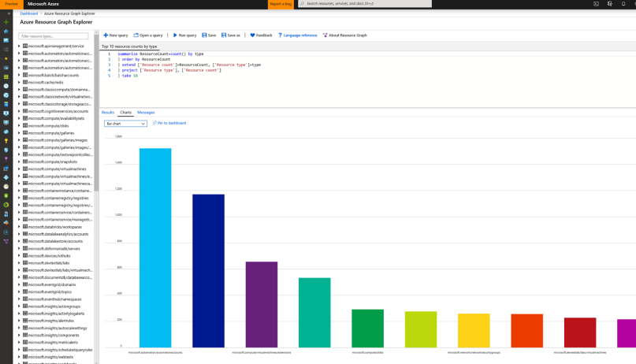Click Dashboard breadcrumb link
Screen dimensions: 636x364
[x=28, y=13]
